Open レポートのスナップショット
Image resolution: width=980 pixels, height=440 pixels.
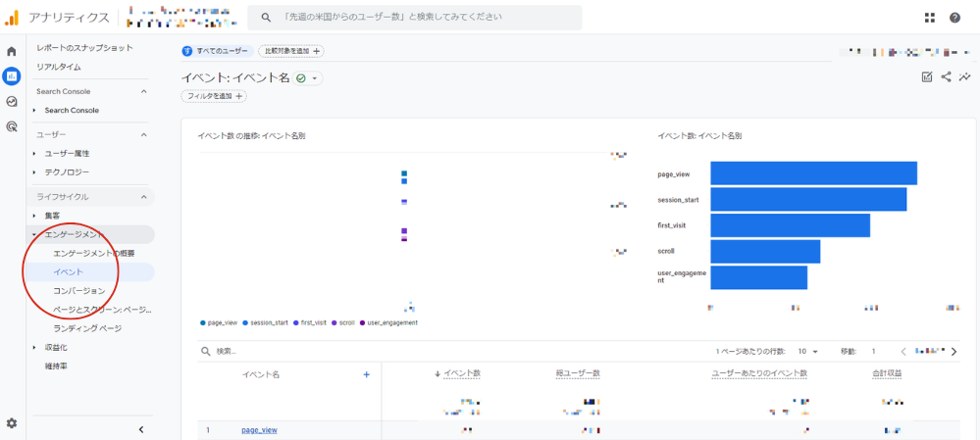click(x=84, y=48)
